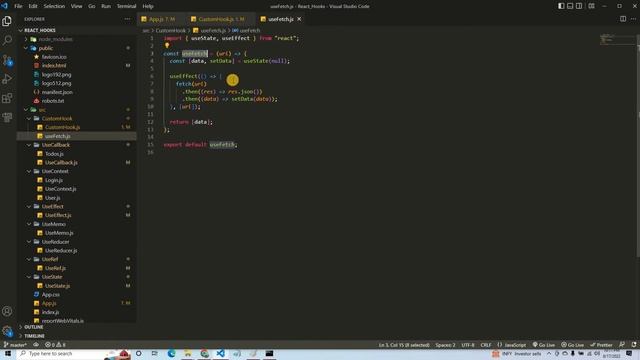Viewport: 640px width, 360px height.
Task: Click the CRLF end-of-line button
Action: click(486, 345)
